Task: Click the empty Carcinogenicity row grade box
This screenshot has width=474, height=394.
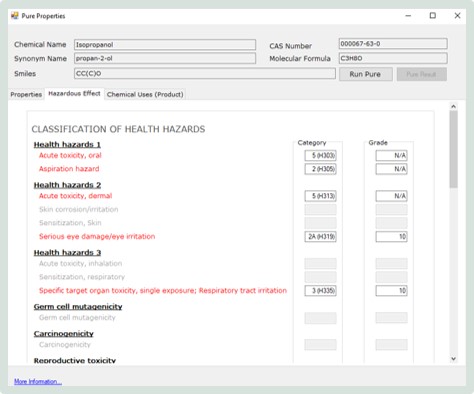Action: tap(391, 345)
